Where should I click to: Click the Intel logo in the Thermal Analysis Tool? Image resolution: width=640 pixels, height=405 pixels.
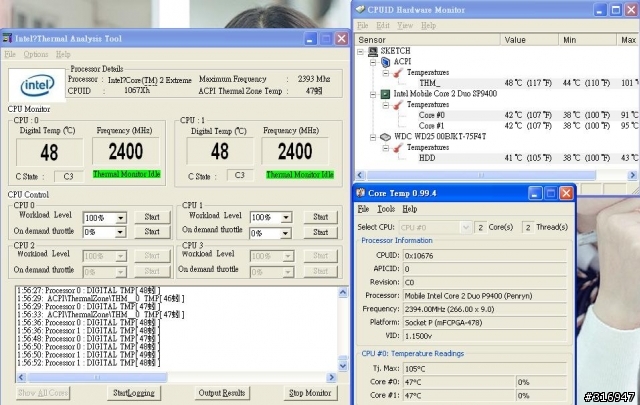[x=37, y=85]
